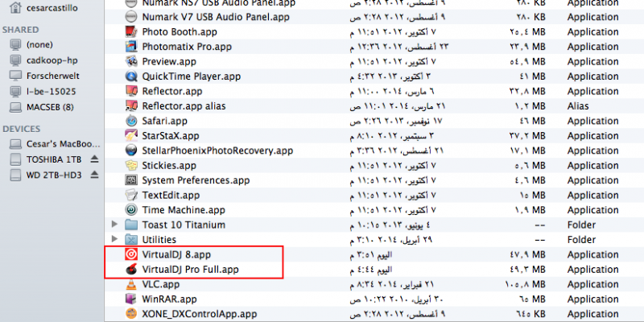Click Reflector.app alias file name

point(184,106)
